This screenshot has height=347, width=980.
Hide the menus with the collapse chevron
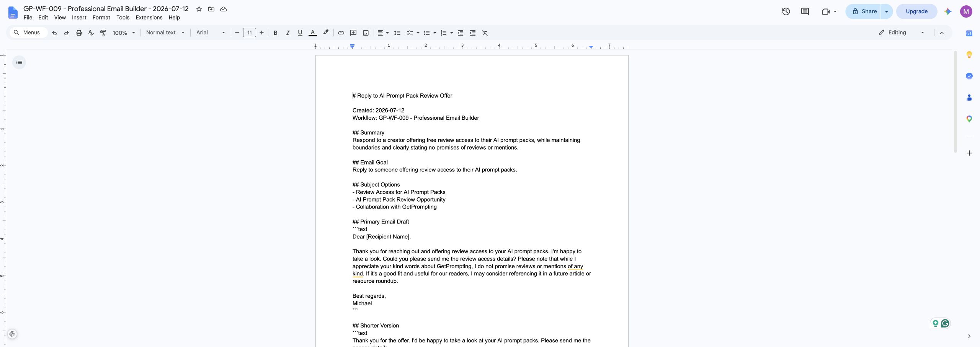(942, 33)
